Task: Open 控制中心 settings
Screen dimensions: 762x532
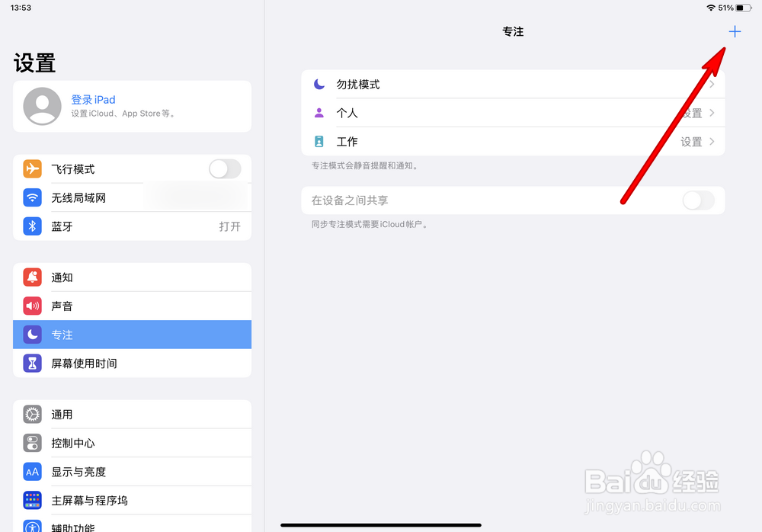Action: pyautogui.click(x=132, y=443)
